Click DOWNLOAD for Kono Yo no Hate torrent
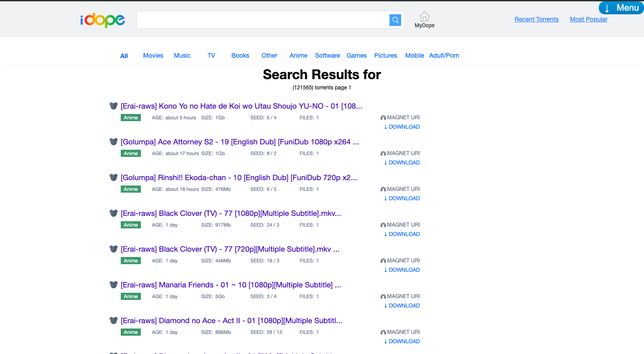This screenshot has width=644, height=354. coord(402,127)
